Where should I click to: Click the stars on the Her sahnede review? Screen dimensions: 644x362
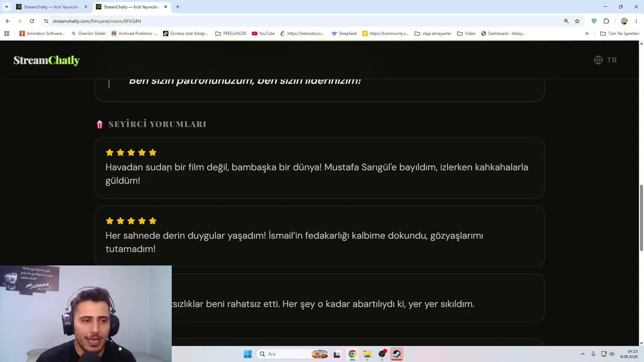click(131, 221)
